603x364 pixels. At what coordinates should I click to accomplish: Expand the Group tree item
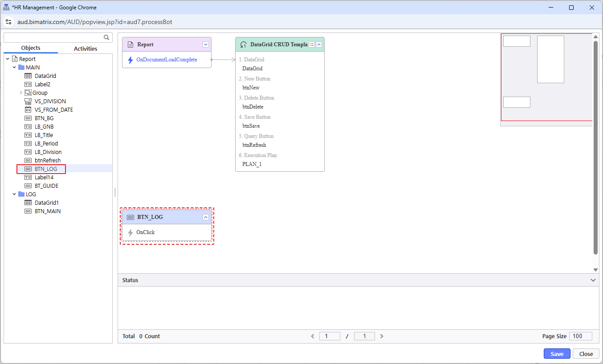[21, 93]
